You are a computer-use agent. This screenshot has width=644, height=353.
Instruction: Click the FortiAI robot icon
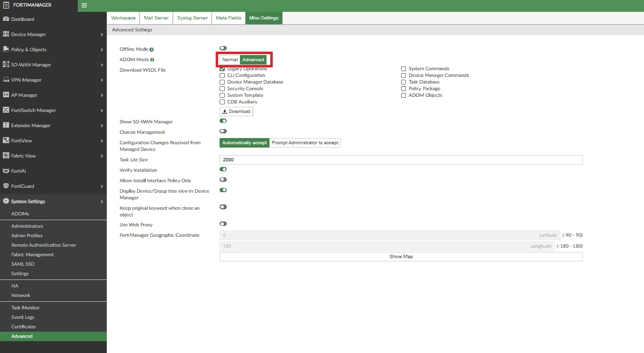click(x=6, y=171)
